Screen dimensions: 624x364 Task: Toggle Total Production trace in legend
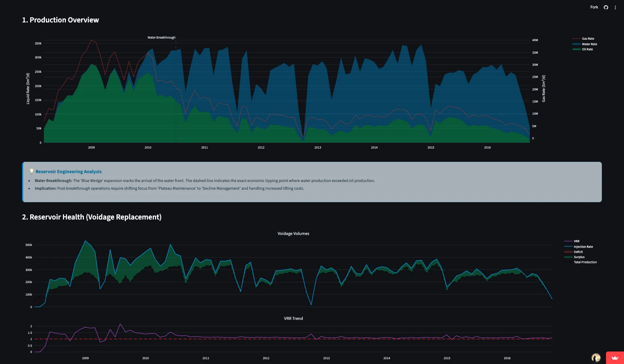click(581, 262)
